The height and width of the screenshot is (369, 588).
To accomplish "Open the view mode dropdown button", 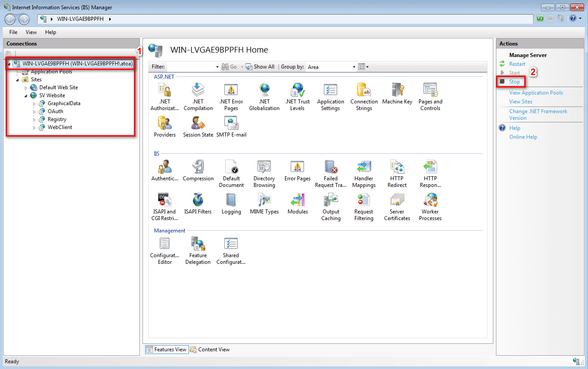I will coord(363,67).
